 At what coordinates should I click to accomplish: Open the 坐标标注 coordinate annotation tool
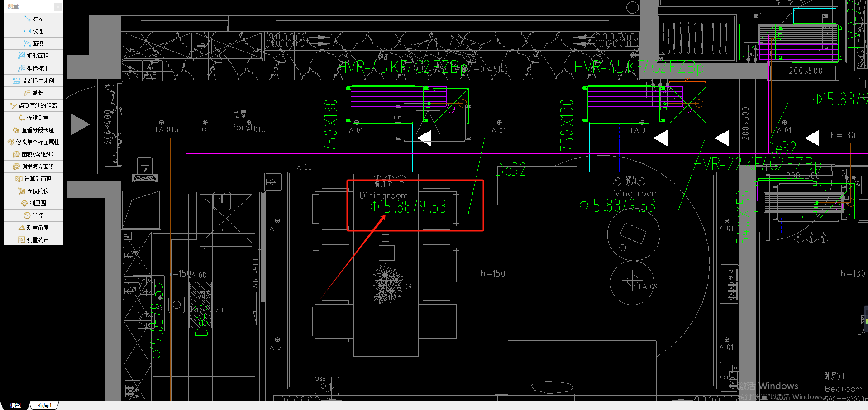(x=33, y=68)
